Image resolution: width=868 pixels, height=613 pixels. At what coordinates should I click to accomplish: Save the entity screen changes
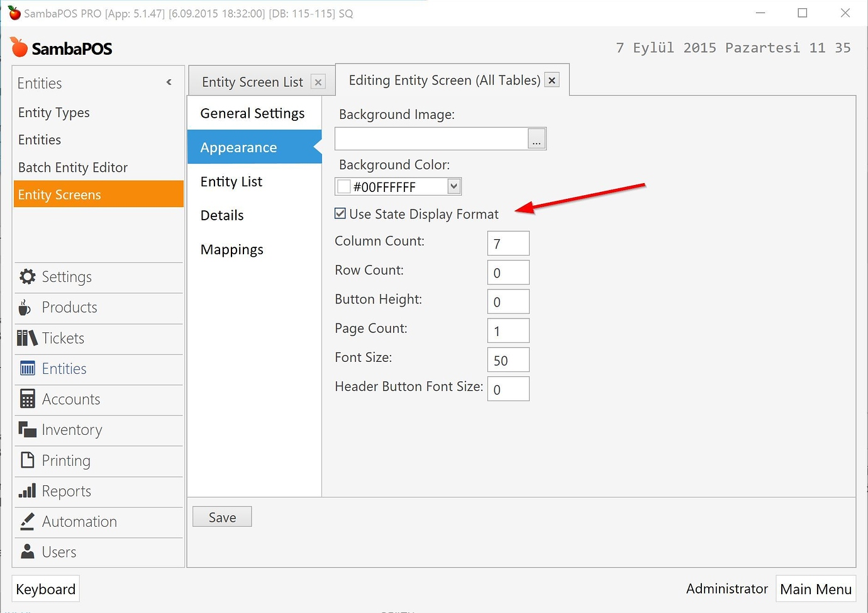[x=221, y=516]
